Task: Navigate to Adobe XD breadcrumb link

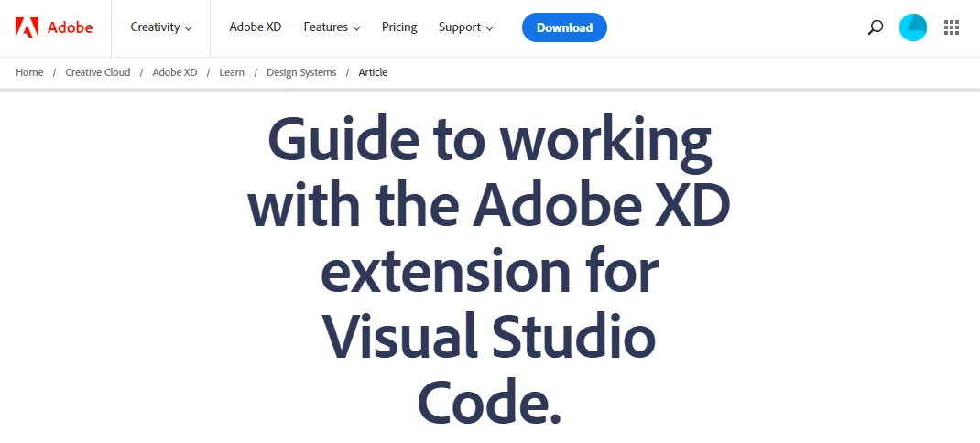Action: pyautogui.click(x=174, y=72)
